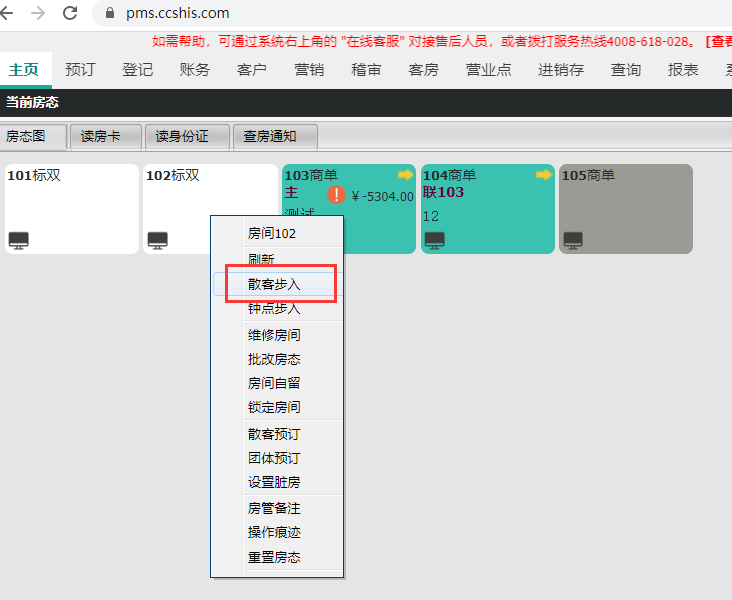
Task: Click the orange alert icon on room 103
Action: [x=336, y=194]
